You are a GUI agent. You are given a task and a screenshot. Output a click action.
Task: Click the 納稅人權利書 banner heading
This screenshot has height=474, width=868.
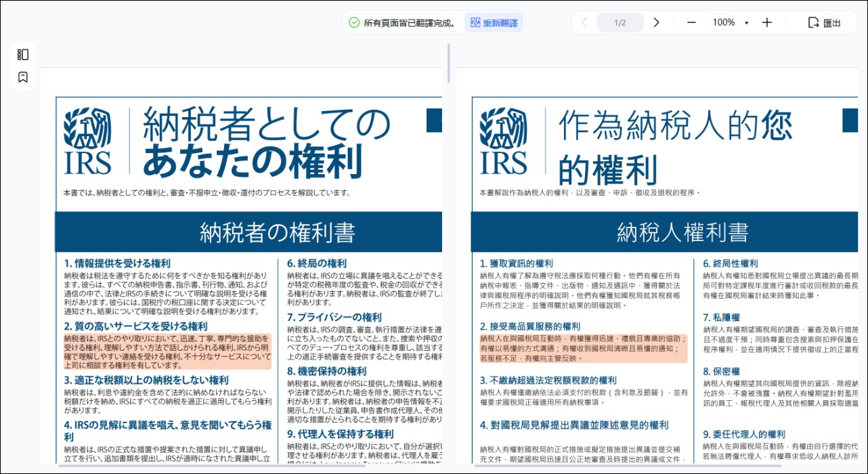point(683,233)
